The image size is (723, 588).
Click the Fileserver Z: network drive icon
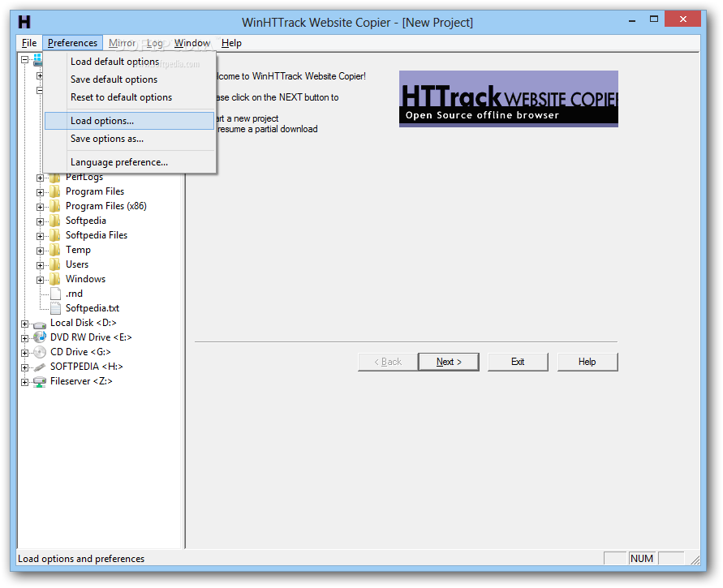pyautogui.click(x=40, y=381)
